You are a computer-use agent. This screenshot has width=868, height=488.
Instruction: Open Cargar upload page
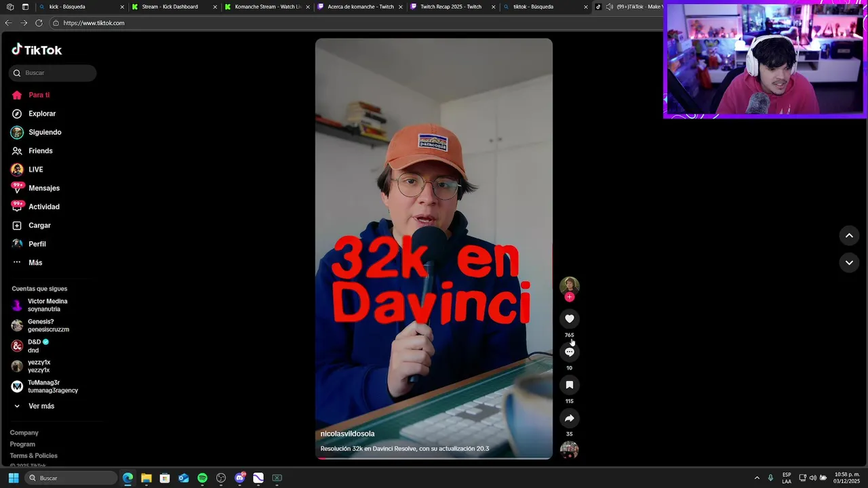31,225
